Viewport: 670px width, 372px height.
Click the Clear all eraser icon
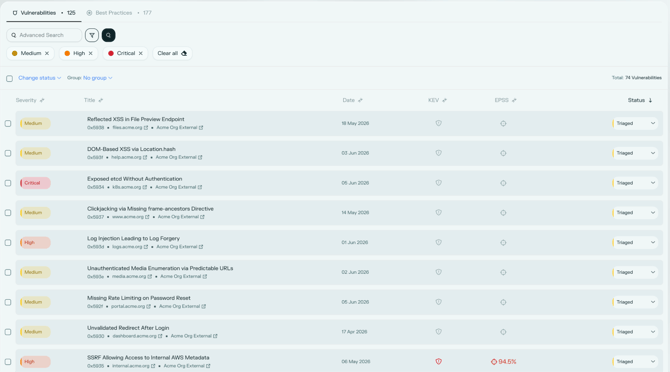point(184,53)
